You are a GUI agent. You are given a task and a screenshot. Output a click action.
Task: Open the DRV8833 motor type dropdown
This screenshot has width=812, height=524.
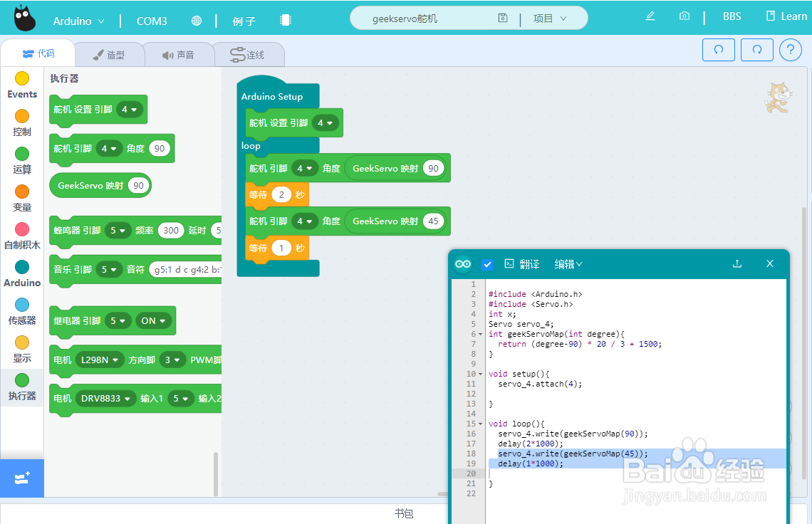pyautogui.click(x=105, y=399)
